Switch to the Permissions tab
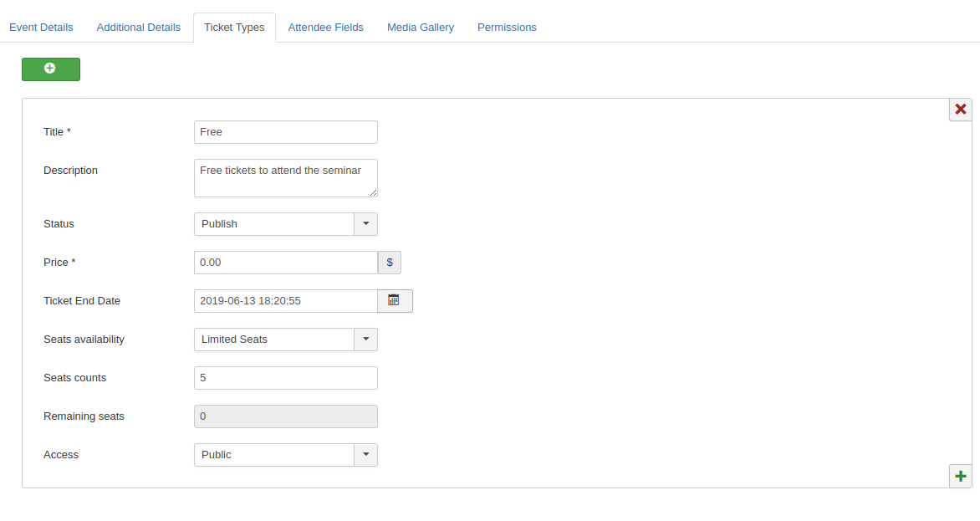 point(507,28)
